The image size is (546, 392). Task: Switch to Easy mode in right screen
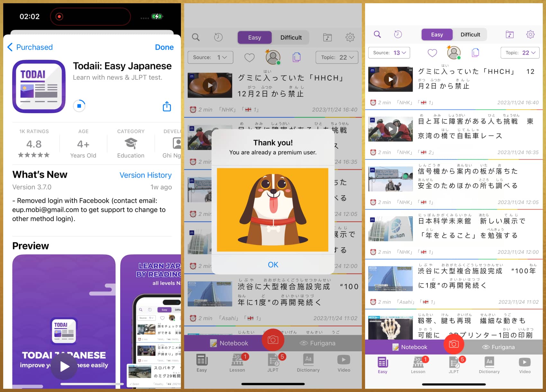437,34
